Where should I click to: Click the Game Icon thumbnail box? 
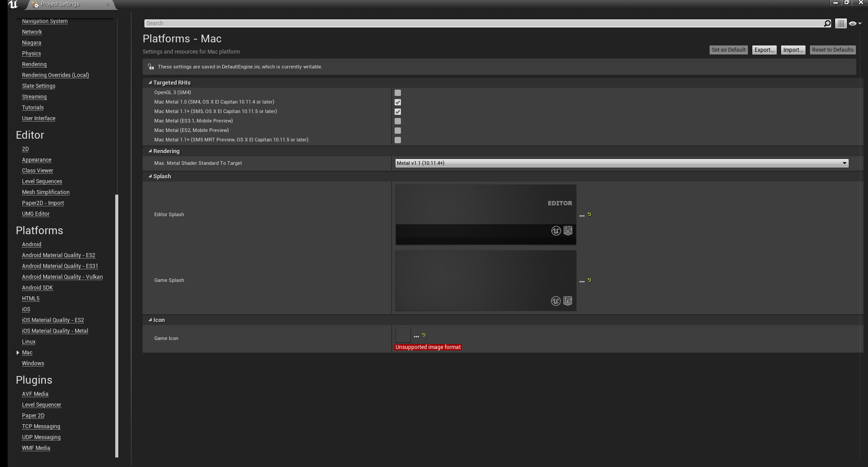click(403, 335)
